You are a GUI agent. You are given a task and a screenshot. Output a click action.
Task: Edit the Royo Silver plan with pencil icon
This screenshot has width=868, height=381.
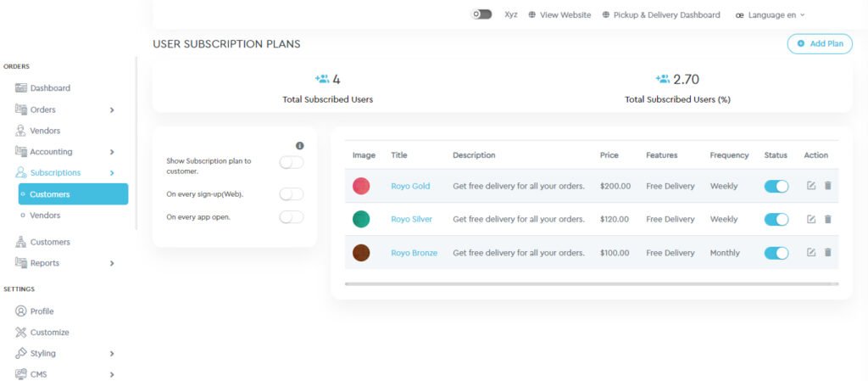click(x=811, y=219)
